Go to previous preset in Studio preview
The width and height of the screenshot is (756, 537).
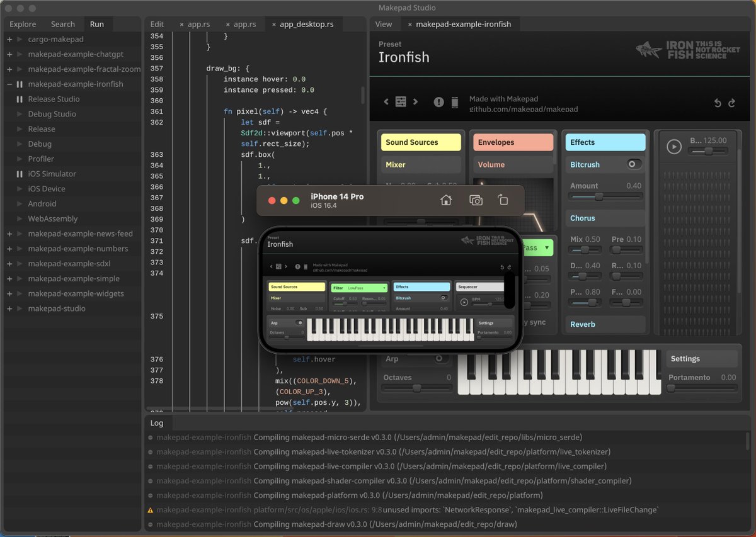pos(386,102)
